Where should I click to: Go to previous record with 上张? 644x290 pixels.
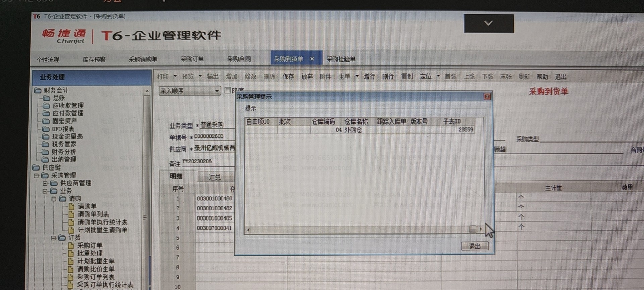click(469, 77)
